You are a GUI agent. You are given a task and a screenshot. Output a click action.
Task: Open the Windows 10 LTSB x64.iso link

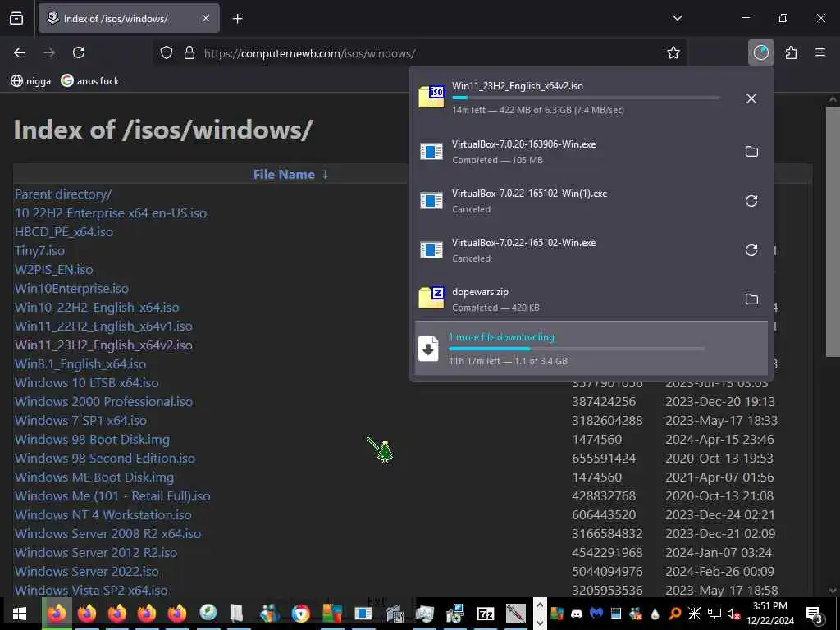(87, 382)
